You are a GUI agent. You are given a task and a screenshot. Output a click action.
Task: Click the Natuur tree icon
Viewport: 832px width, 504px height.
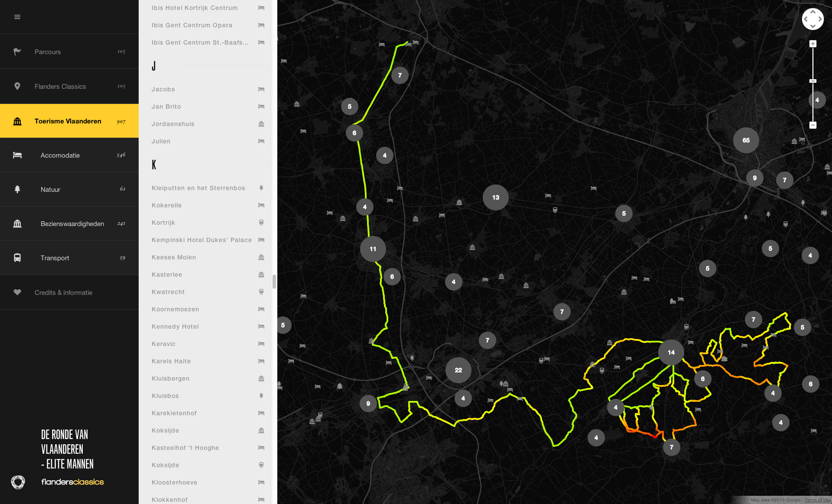point(17,189)
